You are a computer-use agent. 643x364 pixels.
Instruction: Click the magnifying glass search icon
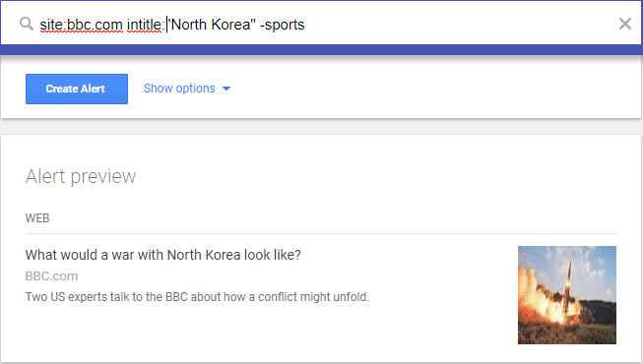(27, 24)
